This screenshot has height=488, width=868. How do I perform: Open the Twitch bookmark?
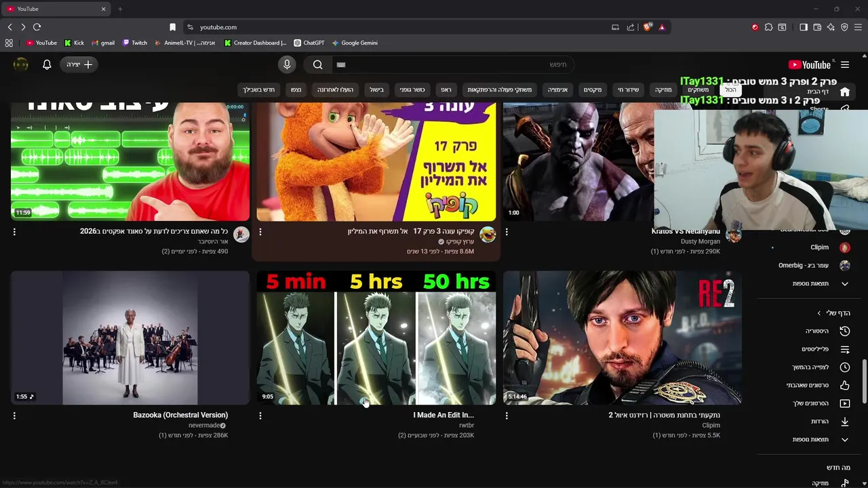[x=135, y=43]
